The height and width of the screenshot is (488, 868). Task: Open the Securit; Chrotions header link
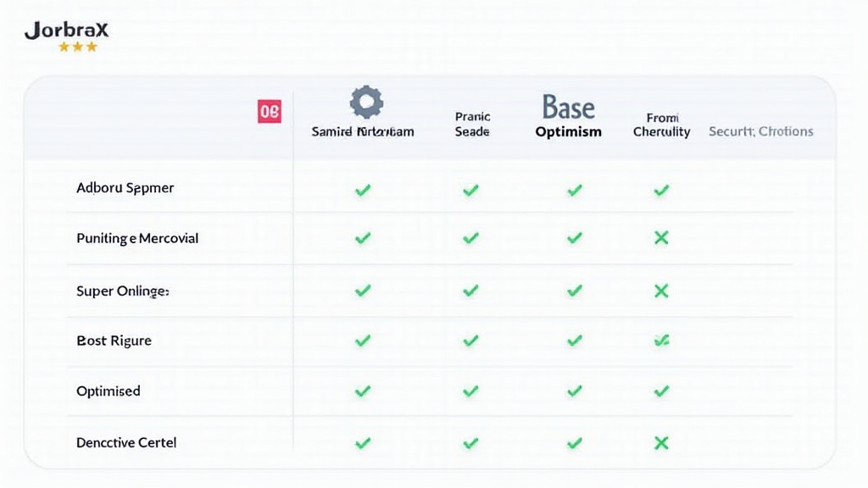760,131
